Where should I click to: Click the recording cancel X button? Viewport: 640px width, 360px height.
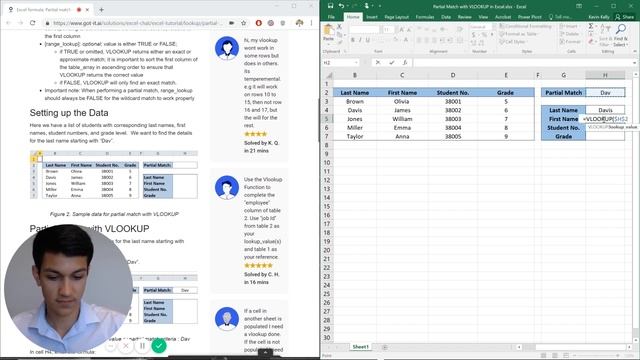click(x=126, y=346)
